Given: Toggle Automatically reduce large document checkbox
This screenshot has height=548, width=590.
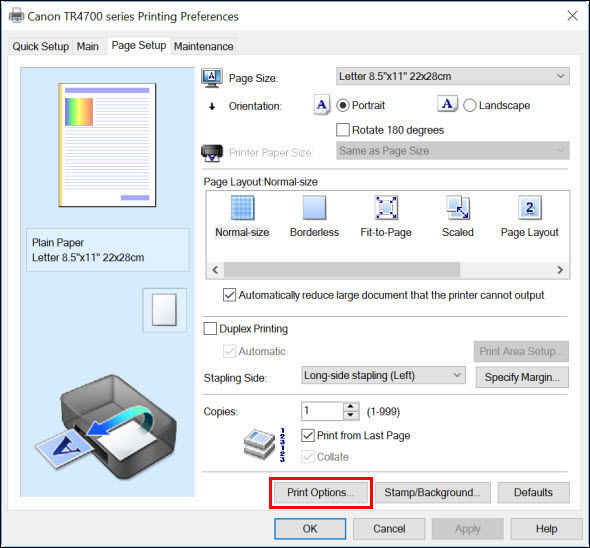Looking at the screenshot, I should (229, 295).
